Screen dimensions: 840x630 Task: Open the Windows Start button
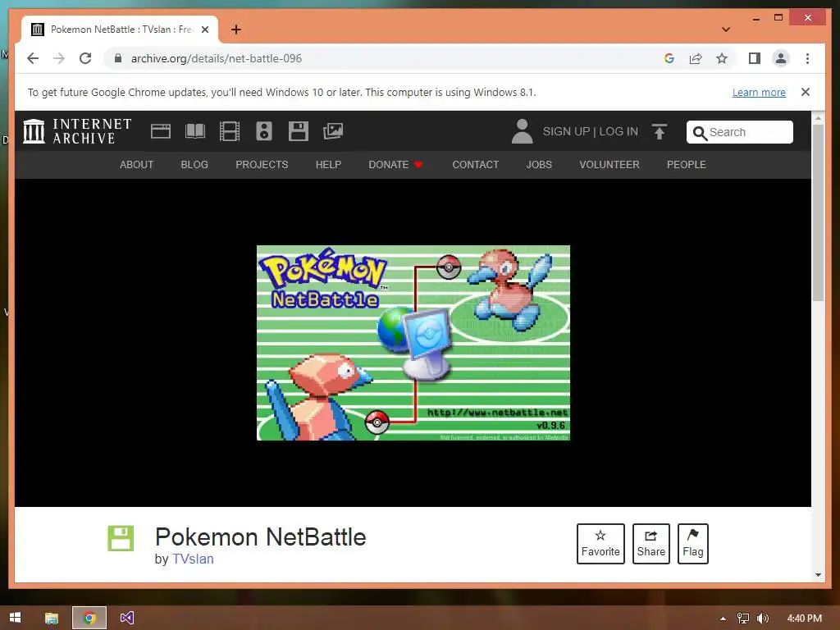pos(16,619)
